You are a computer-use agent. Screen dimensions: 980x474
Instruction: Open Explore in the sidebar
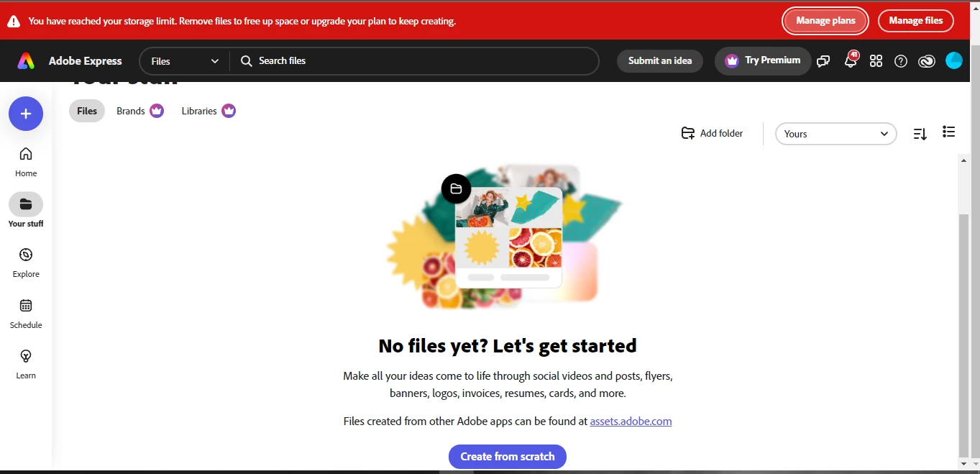tap(26, 263)
